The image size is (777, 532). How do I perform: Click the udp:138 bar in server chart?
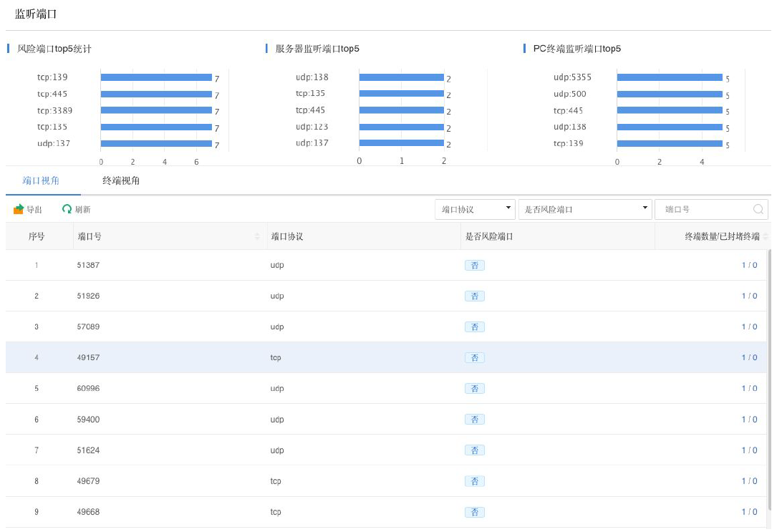[x=401, y=77]
